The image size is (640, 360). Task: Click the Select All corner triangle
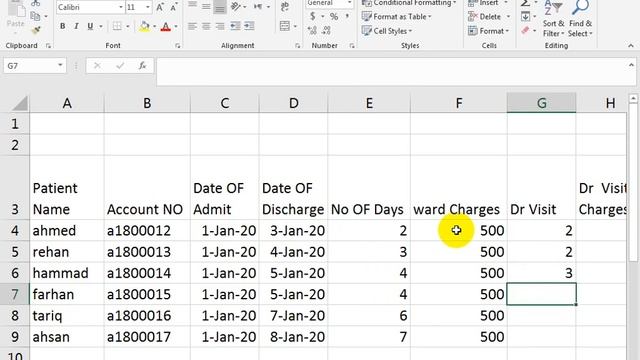click(x=20, y=103)
